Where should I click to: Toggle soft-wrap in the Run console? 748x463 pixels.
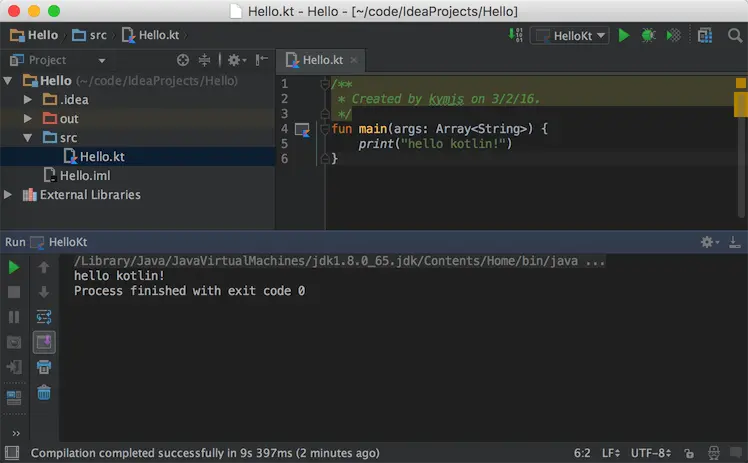44,317
